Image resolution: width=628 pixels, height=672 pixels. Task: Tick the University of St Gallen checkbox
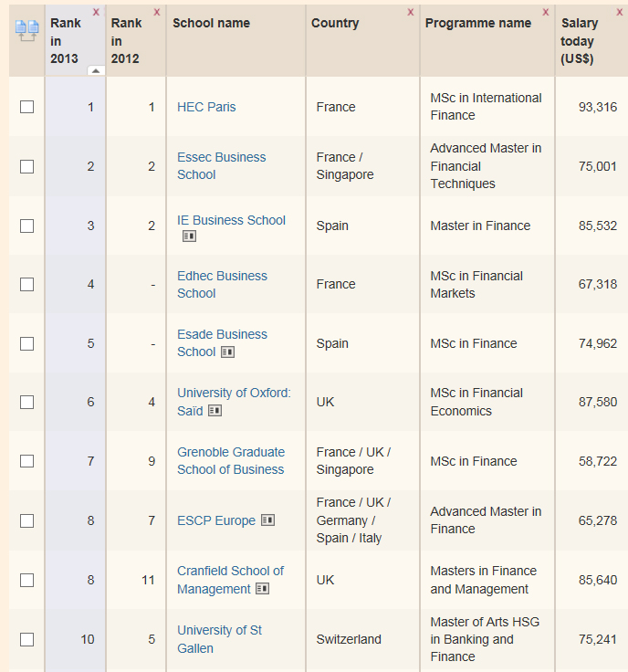27,639
